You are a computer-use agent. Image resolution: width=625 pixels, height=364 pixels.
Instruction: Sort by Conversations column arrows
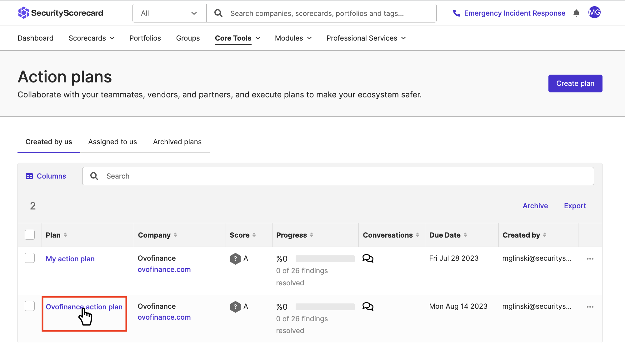[x=417, y=235]
